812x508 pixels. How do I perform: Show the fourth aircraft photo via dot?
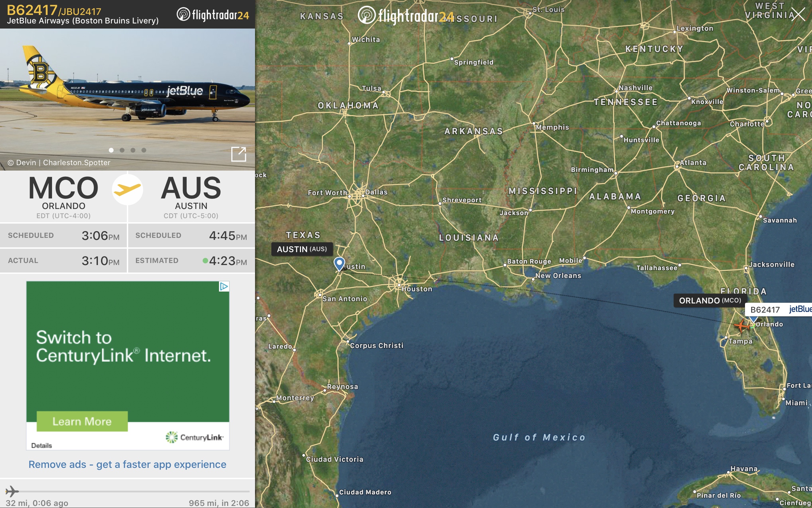tap(144, 150)
